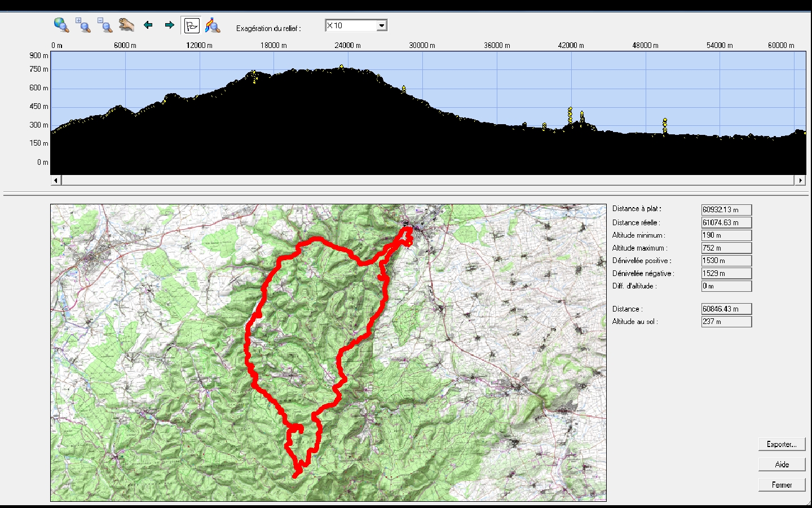Click the profile's horizontal scrollbar track
Image resolution: width=812 pixels, height=508 pixels.
point(429,181)
